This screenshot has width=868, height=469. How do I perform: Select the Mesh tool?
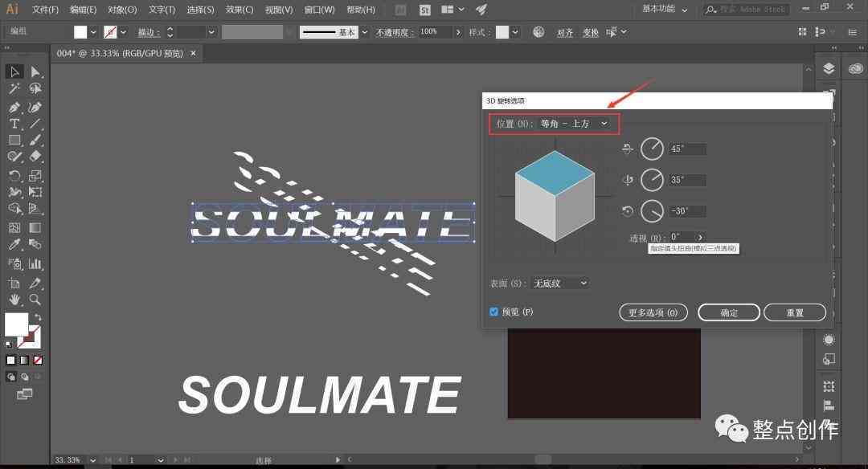14,227
